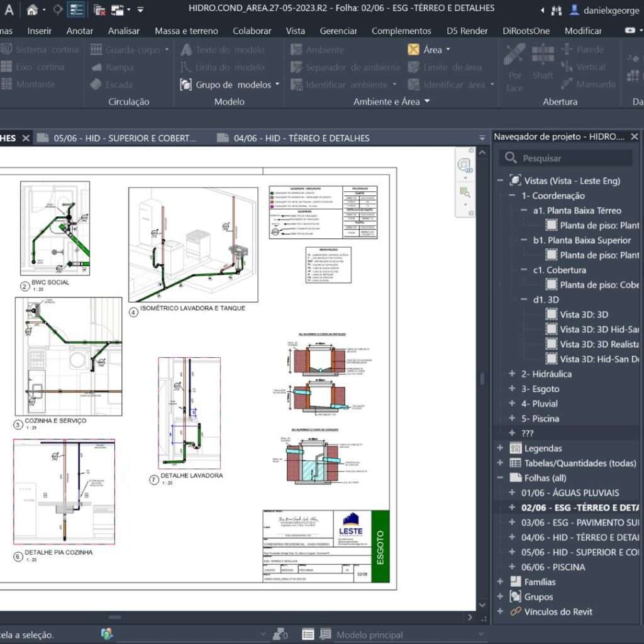Expand the Famílias node in project browser
The width and height of the screenshot is (644, 644).
click(500, 582)
